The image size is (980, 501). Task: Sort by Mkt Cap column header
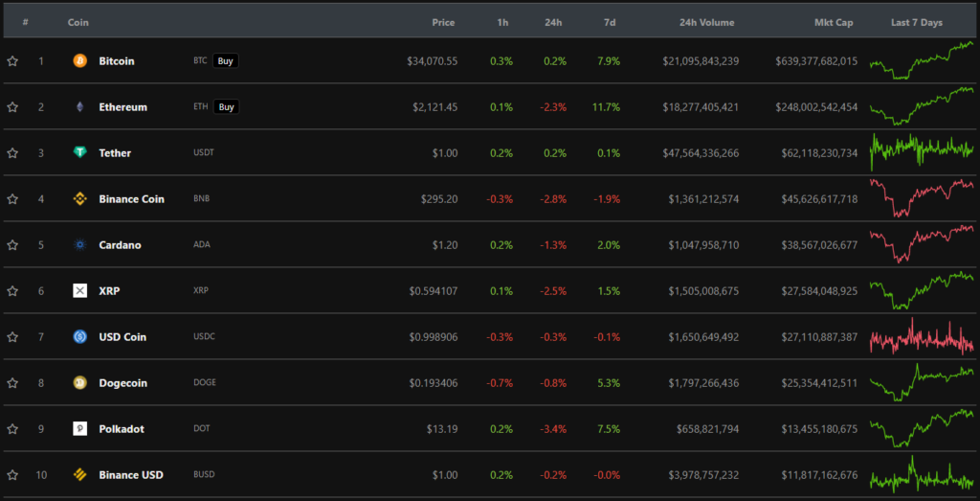coord(833,22)
